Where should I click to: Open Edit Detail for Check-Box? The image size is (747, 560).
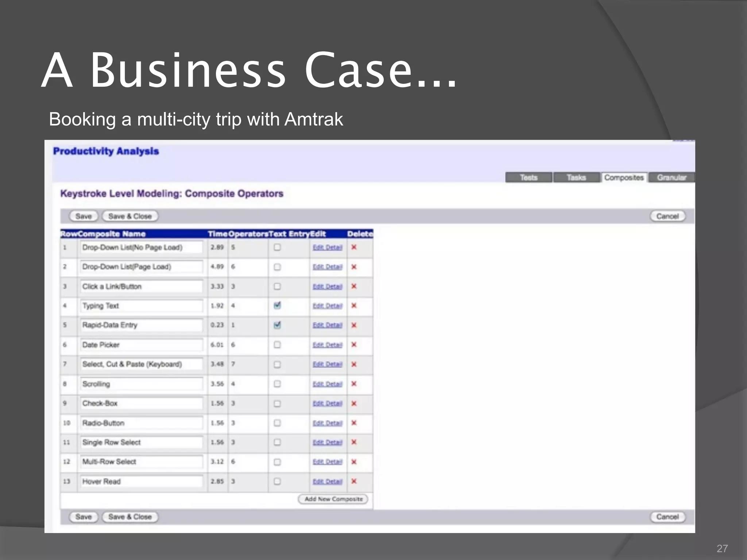tap(327, 403)
